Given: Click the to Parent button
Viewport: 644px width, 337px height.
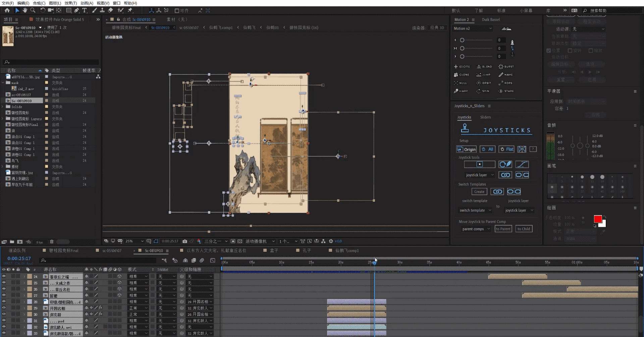Looking at the screenshot, I should coord(503,229).
